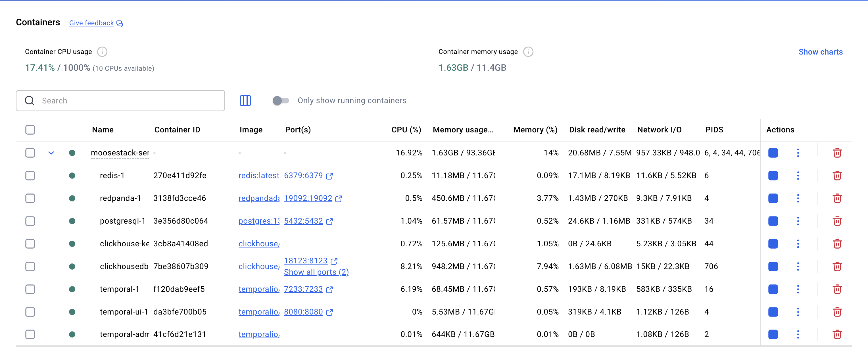Check the checkbox for postgresql-1 row
This screenshot has width=868, height=358.
pos(30,221)
